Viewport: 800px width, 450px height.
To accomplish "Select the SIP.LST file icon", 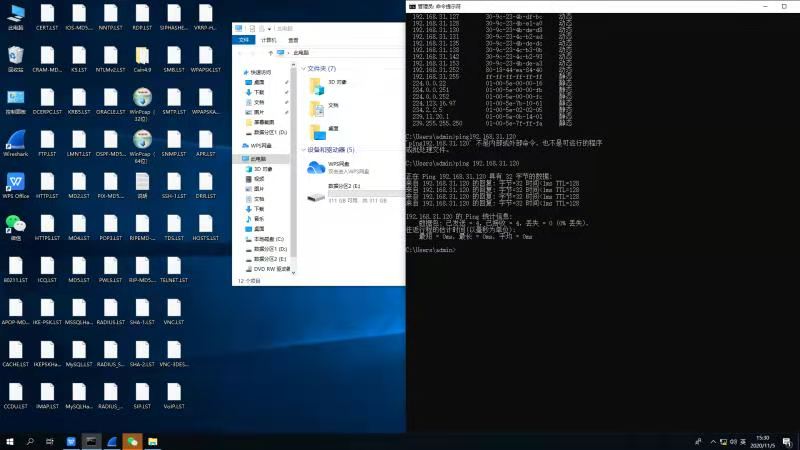I will pos(142,396).
